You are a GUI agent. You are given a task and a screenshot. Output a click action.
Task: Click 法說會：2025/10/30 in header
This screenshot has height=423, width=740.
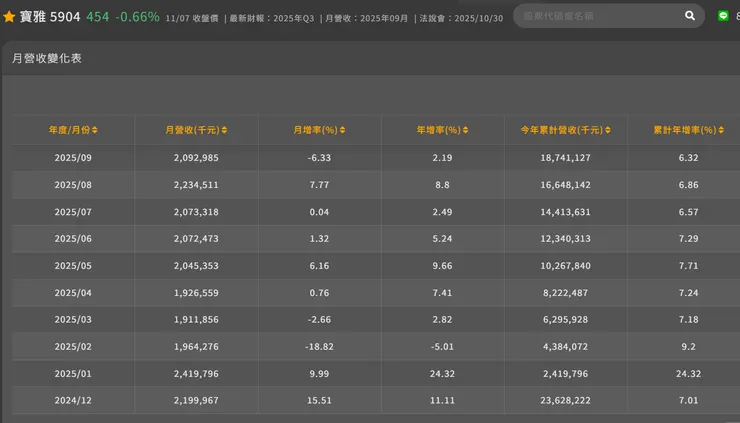[461, 18]
